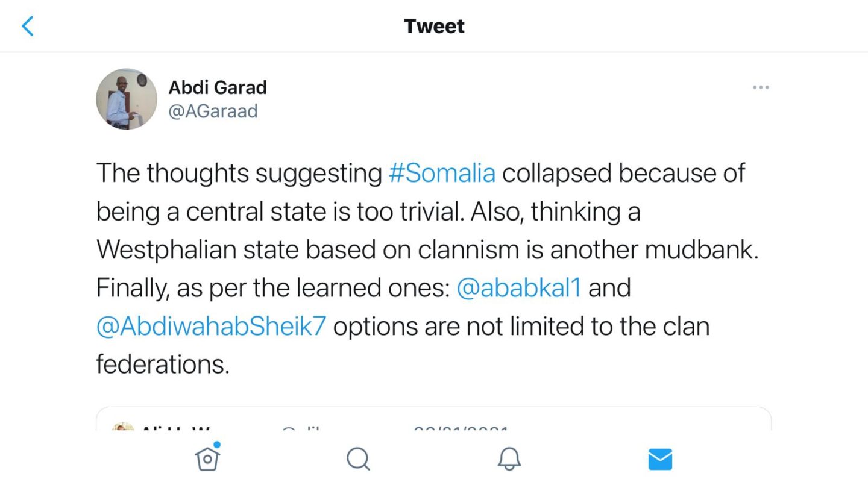This screenshot has width=868, height=488.
Task: Tap the quoted tweet's date
Action: click(461, 428)
